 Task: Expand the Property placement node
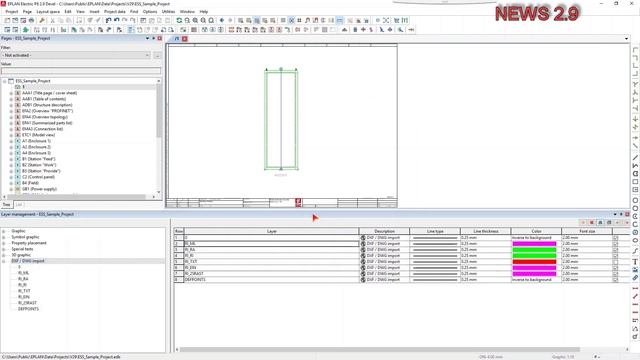click(4, 243)
